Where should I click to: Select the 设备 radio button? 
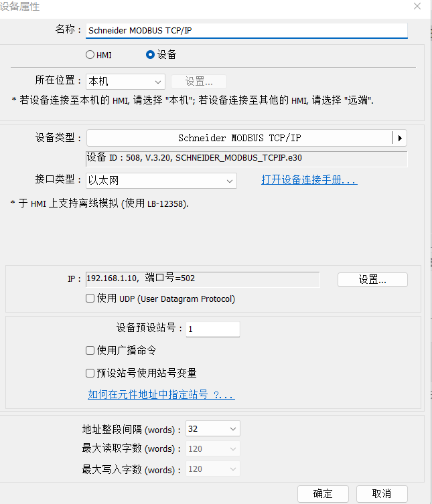(x=150, y=55)
